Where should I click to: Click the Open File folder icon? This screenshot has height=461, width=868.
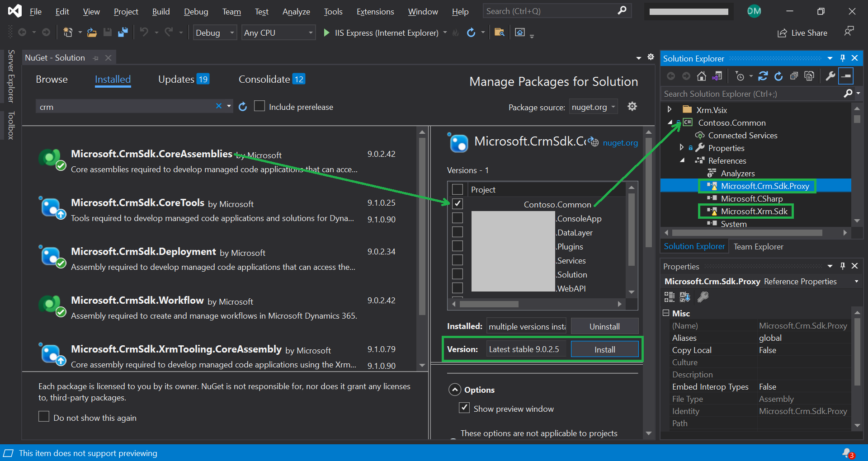92,33
